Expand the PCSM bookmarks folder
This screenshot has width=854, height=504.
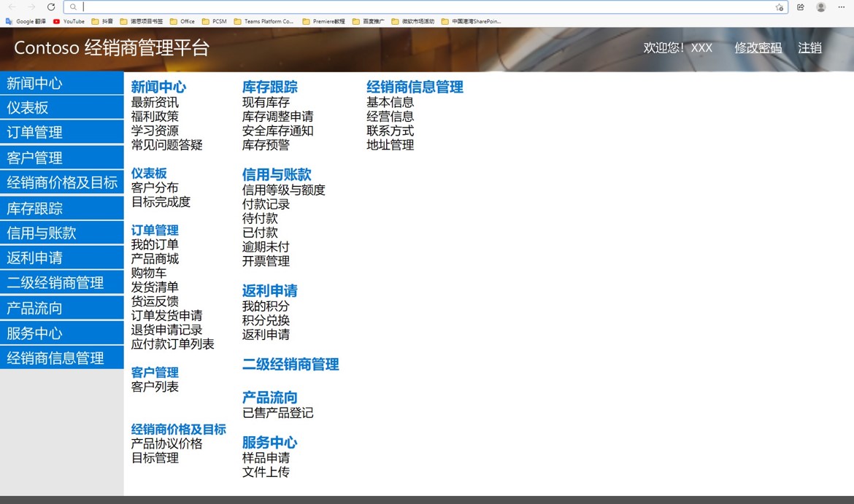214,22
